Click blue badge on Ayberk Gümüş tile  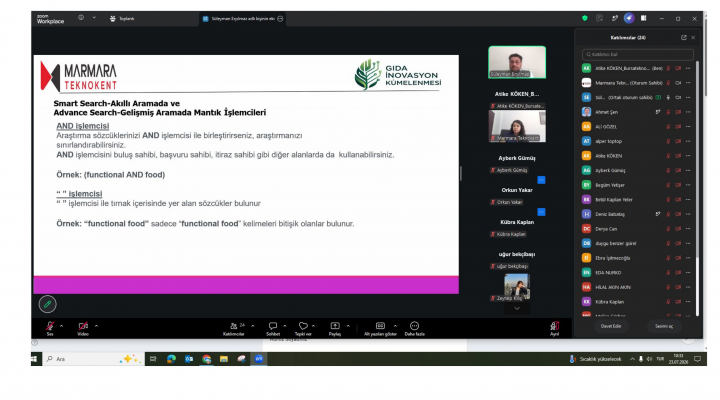coord(541,180)
